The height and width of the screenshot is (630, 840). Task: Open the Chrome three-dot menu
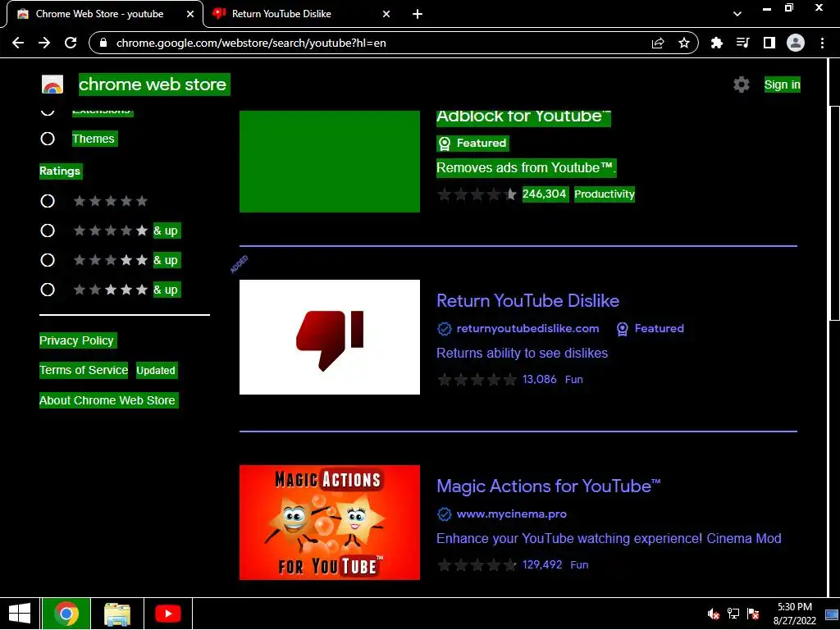[822, 43]
